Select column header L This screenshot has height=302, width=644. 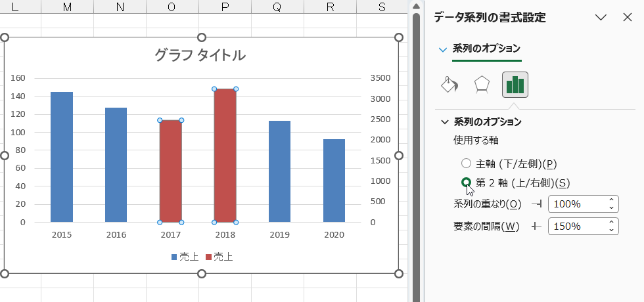click(20, 7)
